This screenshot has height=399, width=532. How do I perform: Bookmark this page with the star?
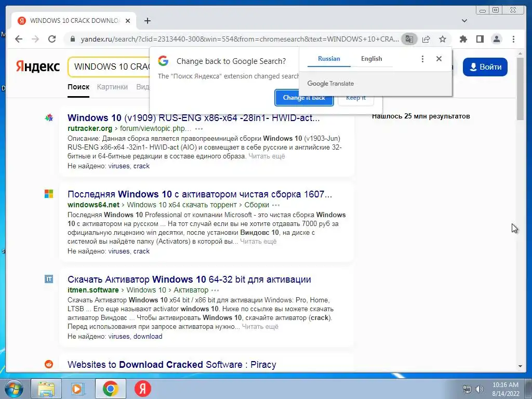(x=443, y=39)
